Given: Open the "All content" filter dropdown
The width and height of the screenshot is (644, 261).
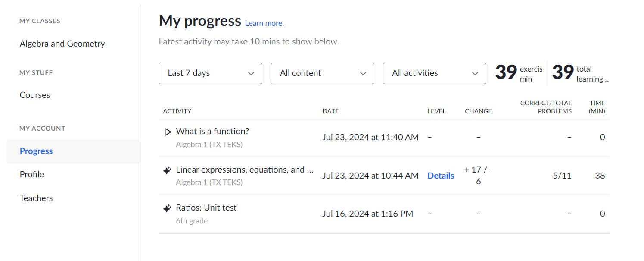Looking at the screenshot, I should click(x=322, y=73).
